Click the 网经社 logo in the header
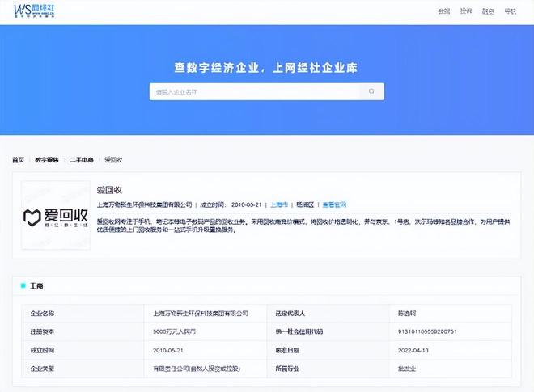 (x=34, y=11)
